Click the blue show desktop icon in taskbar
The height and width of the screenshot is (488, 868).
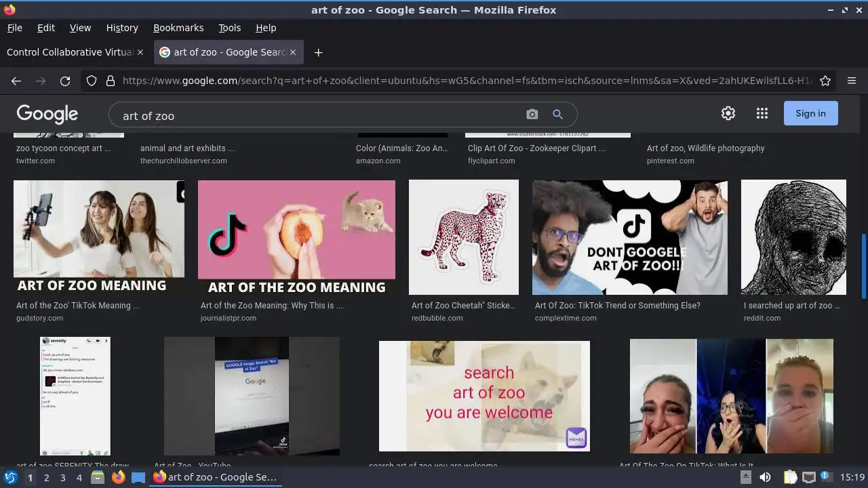138,477
